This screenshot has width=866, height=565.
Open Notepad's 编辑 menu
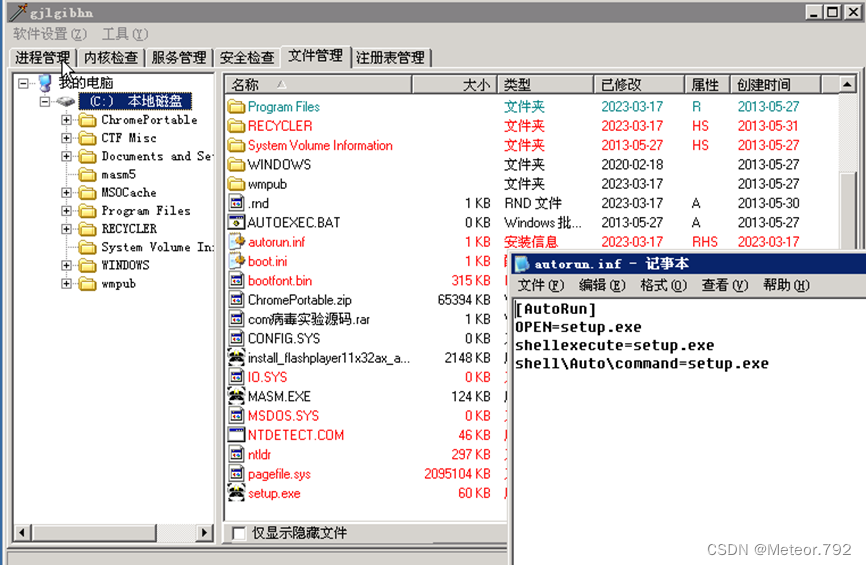pos(602,286)
